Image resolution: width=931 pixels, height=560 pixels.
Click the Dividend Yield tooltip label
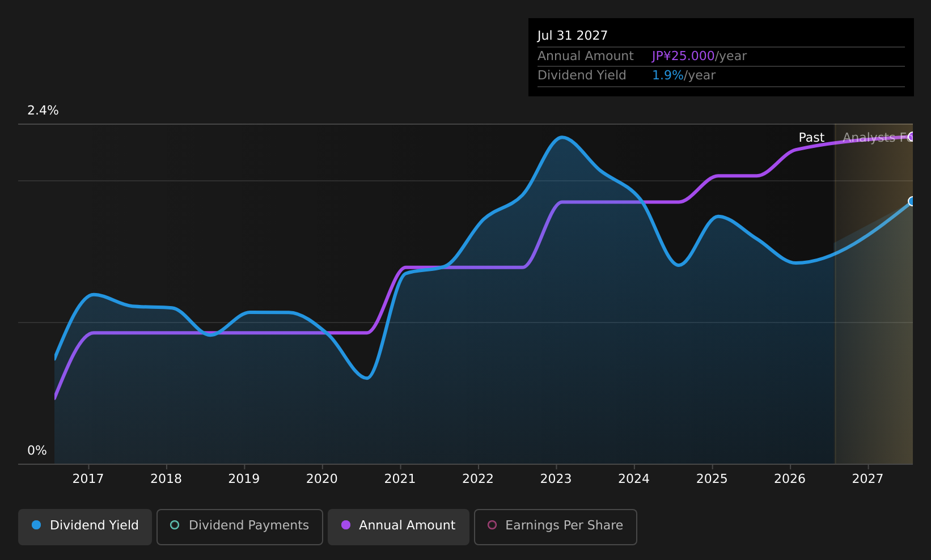582,75
